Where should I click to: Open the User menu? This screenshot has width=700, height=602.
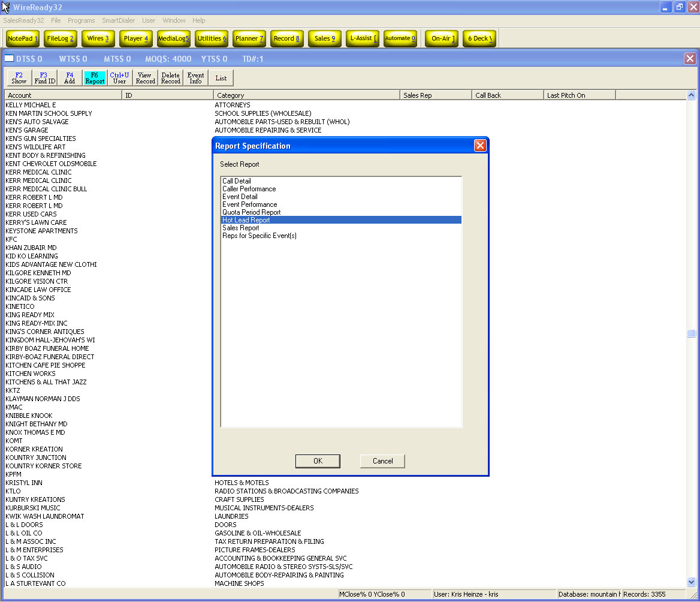pyautogui.click(x=149, y=20)
